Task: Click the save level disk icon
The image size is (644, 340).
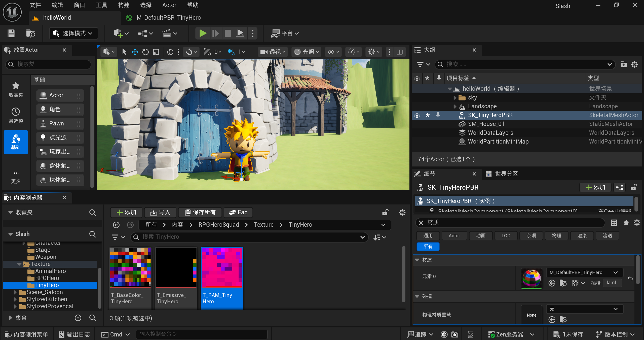Action: click(11, 33)
